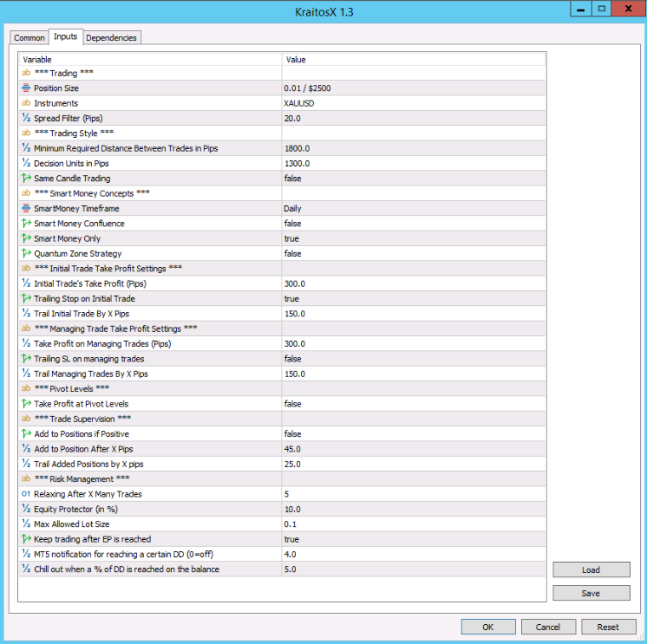Click the Add to Position After X Pips icon
Screen dimensions: 647x644
pyautogui.click(x=26, y=449)
